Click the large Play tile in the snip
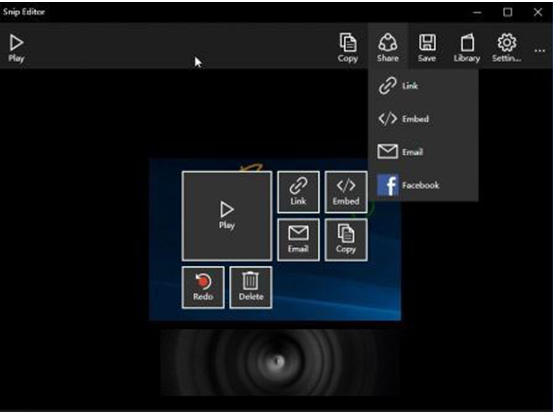 pos(227,216)
